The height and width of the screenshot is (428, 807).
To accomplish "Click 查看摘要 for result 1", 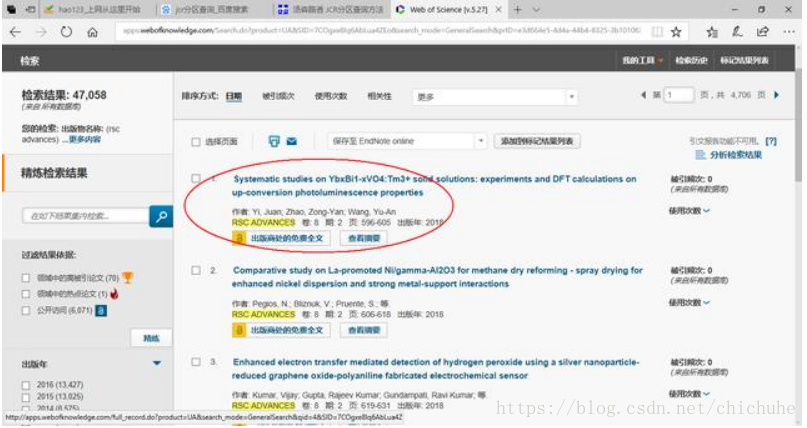I will [x=364, y=238].
